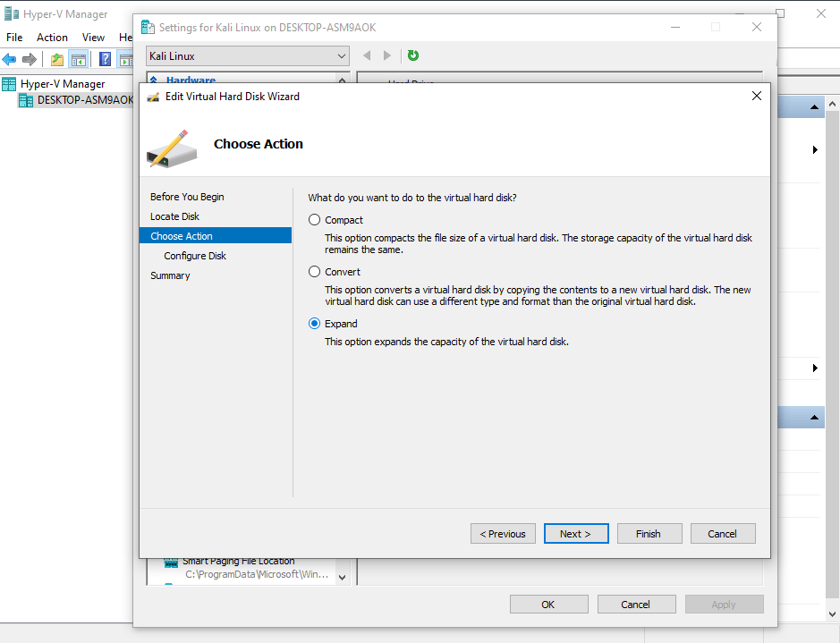840x643 pixels.
Task: Expand the upper submenu arrow in the Actions pane
Action: pyautogui.click(x=815, y=150)
